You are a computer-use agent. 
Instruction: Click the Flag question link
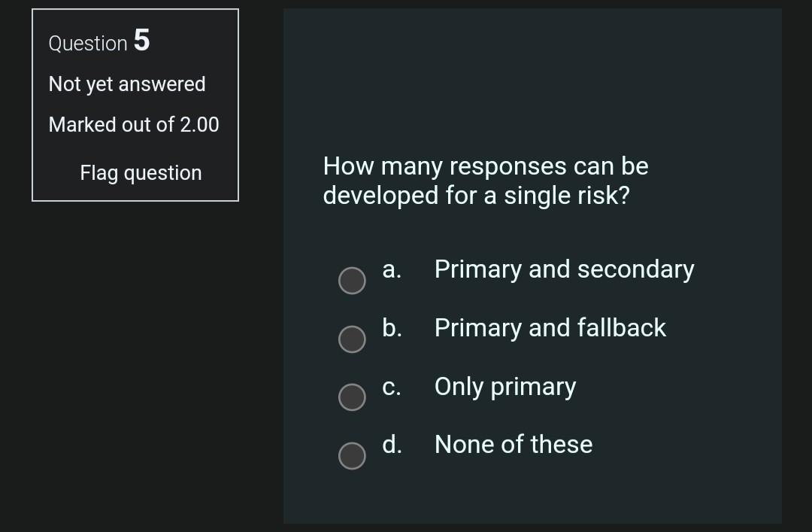(140, 172)
